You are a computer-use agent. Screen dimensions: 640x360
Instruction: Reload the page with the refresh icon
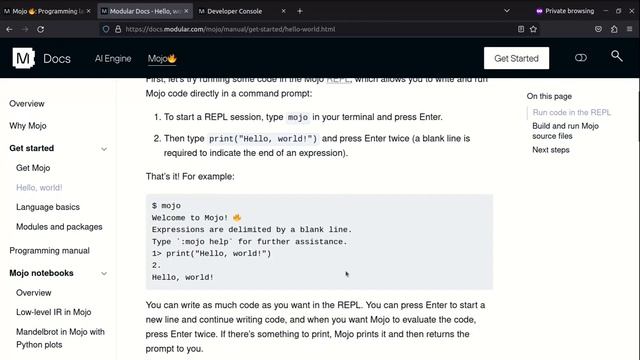[40, 29]
